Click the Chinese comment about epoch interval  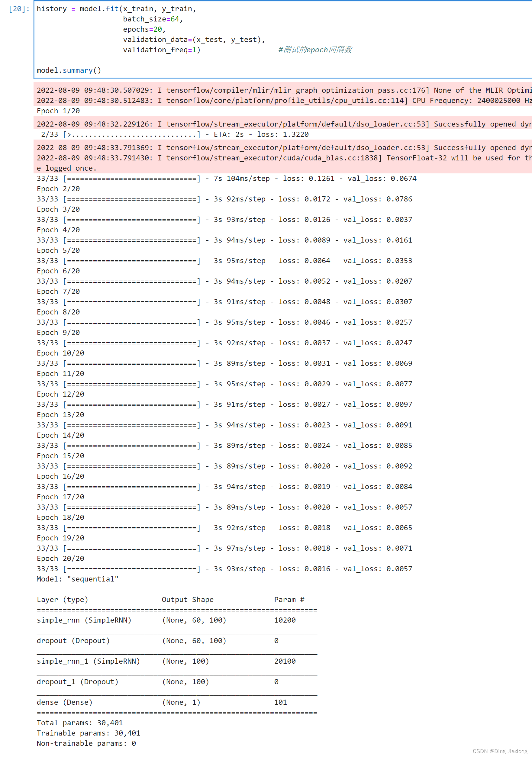(315, 50)
